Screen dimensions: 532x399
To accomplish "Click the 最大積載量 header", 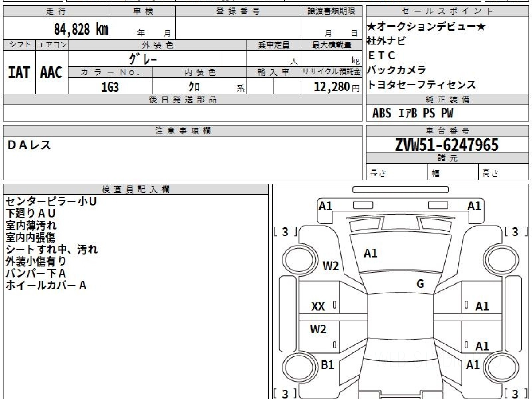I will (331, 45).
